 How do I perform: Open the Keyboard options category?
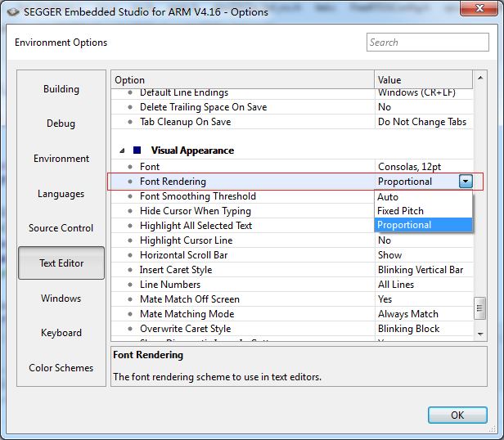pyautogui.click(x=61, y=333)
